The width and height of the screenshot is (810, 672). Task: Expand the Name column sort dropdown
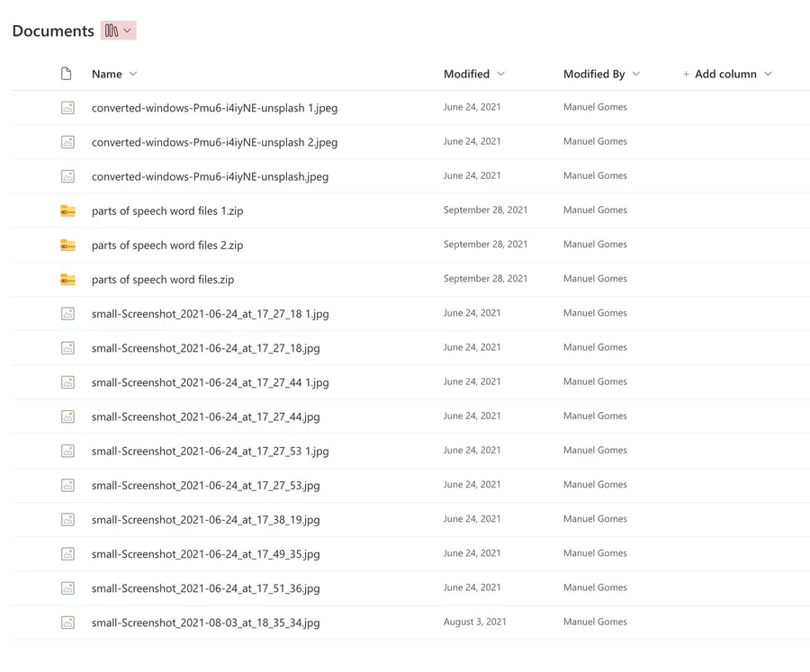(133, 74)
